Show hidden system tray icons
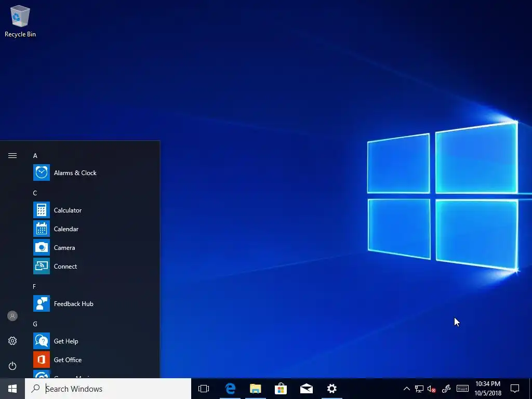Screen dimensions: 532x399 [406, 389]
